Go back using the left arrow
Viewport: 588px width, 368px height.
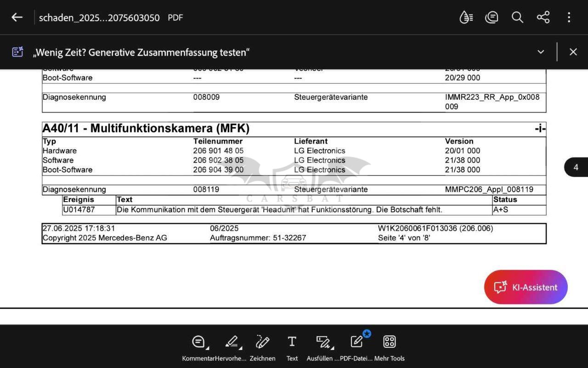[x=17, y=17]
